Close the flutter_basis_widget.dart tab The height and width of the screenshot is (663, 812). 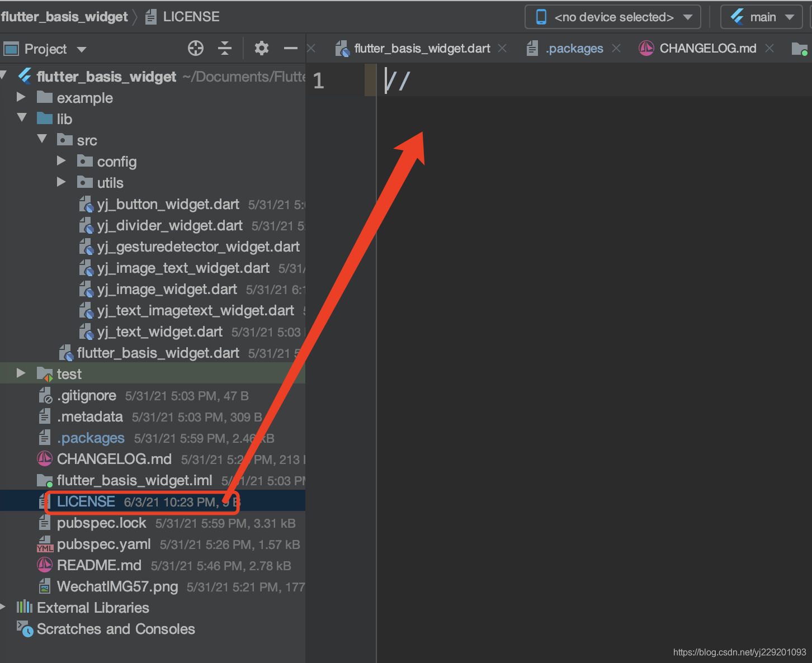(502, 49)
